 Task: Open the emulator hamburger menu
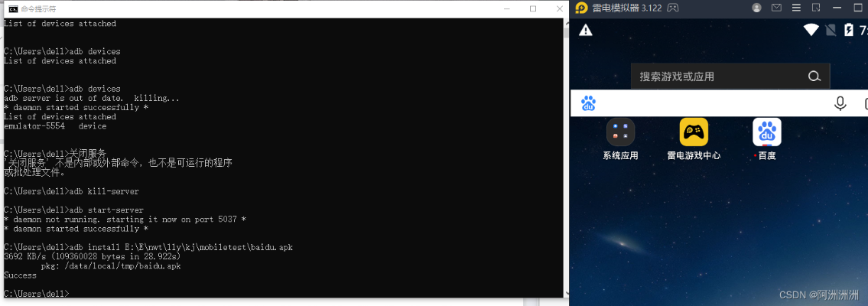[797, 8]
